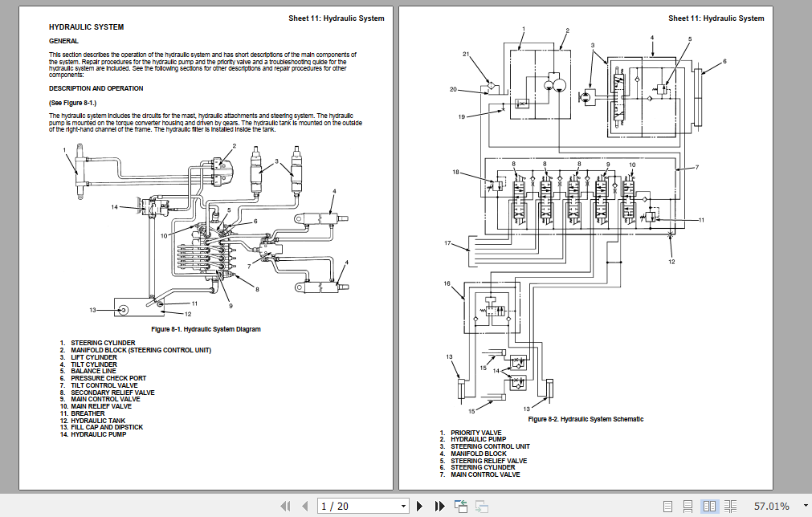Click legend item FILL CAP AND DIPSTICK
This screenshot has height=517, width=812.
pyautogui.click(x=107, y=427)
